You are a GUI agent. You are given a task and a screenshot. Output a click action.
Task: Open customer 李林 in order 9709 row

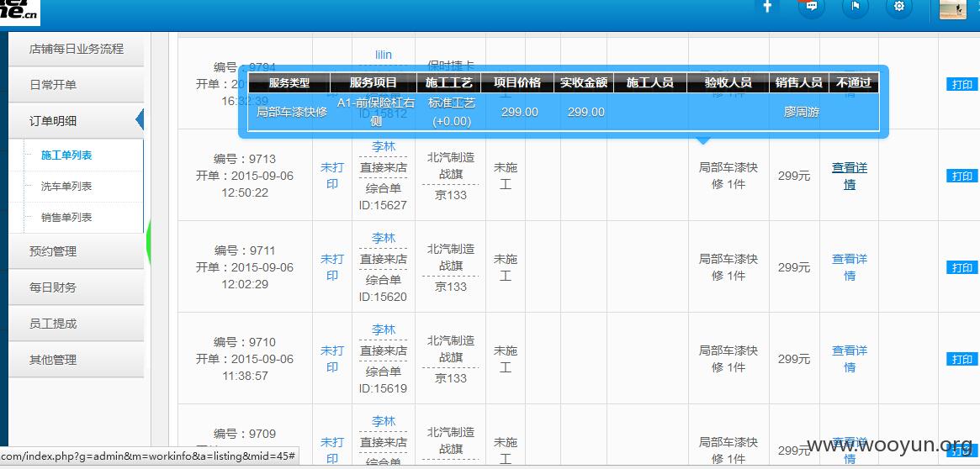[384, 422]
